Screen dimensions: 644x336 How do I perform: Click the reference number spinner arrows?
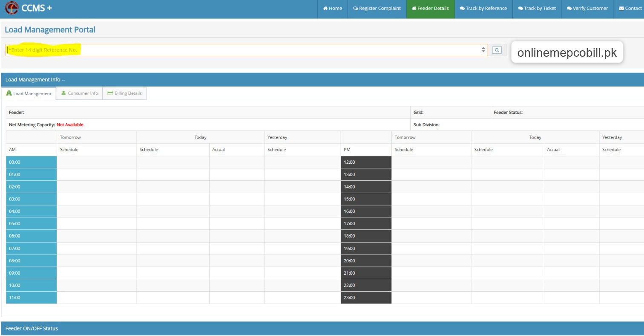click(483, 50)
